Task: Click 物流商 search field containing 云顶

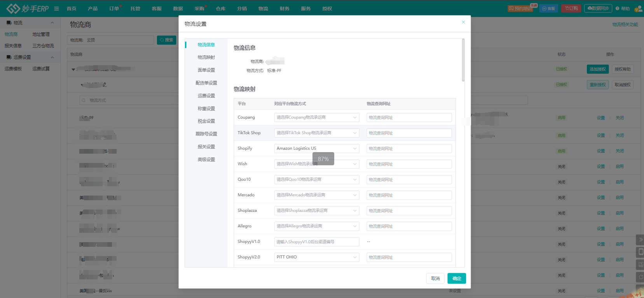Action: coord(111,40)
